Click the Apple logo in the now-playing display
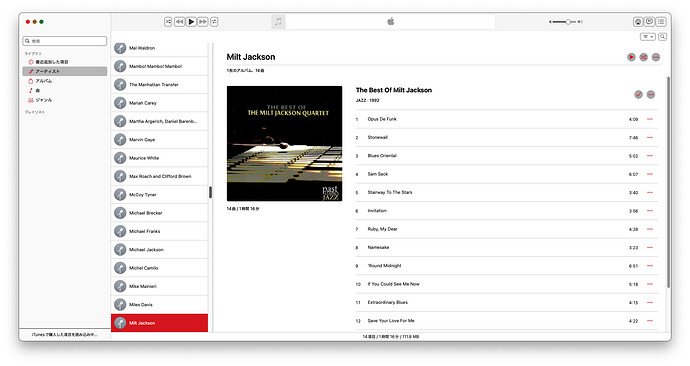 coord(391,21)
